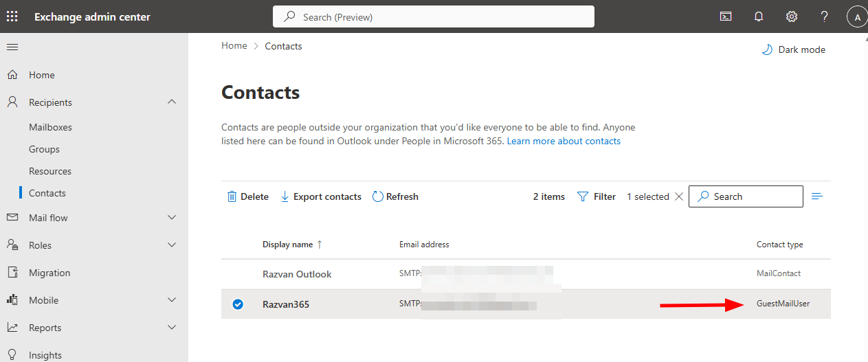Open Mailboxes in the sidebar
The image size is (868, 362).
tap(50, 127)
